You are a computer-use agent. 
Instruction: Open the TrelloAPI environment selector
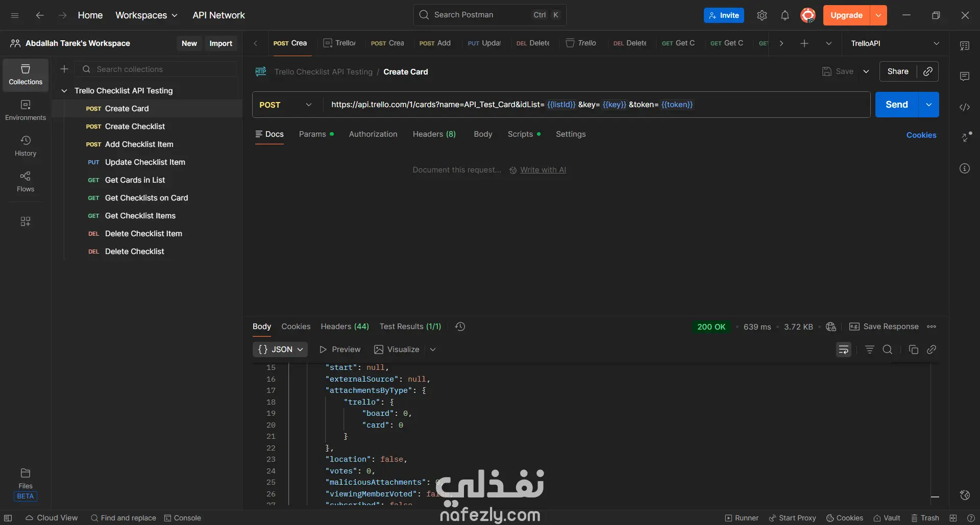pyautogui.click(x=895, y=43)
